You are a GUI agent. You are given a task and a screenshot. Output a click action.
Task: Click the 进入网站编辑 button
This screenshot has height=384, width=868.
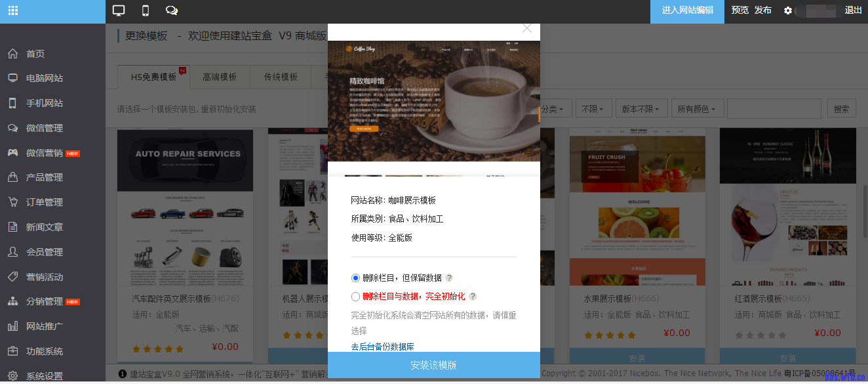tap(687, 11)
